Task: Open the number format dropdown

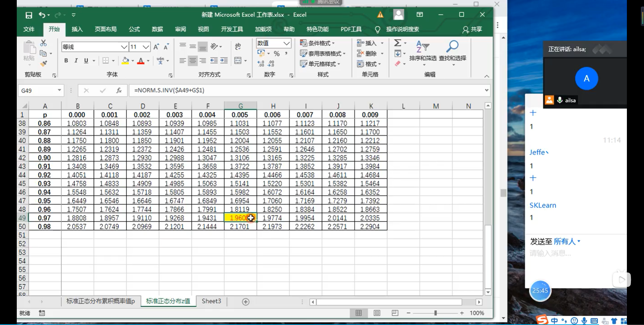Action: point(286,43)
